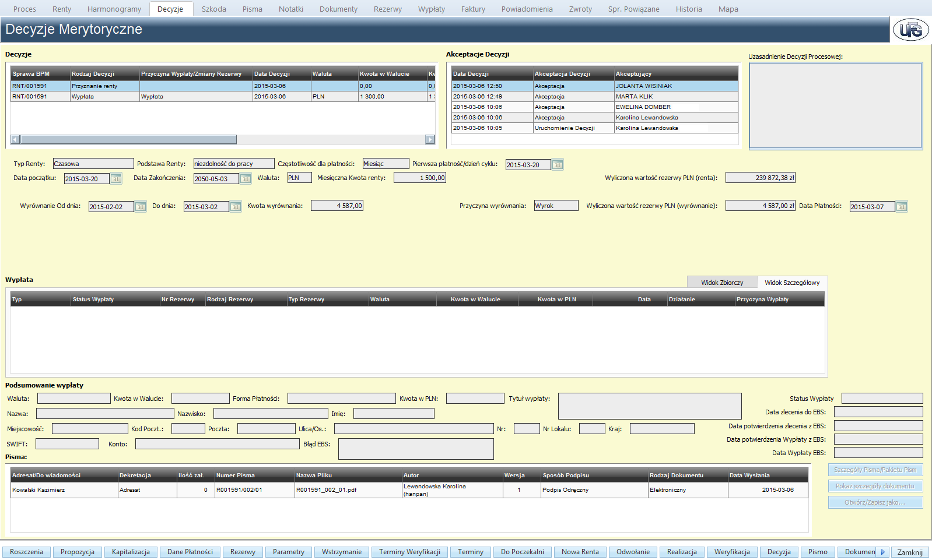Select Widok Szczegółowy view tab
Viewport: 932px width, 560px height.
pyautogui.click(x=792, y=283)
